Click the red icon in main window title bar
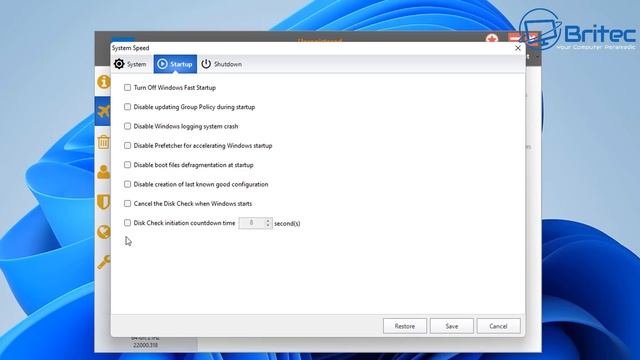 pos(492,38)
